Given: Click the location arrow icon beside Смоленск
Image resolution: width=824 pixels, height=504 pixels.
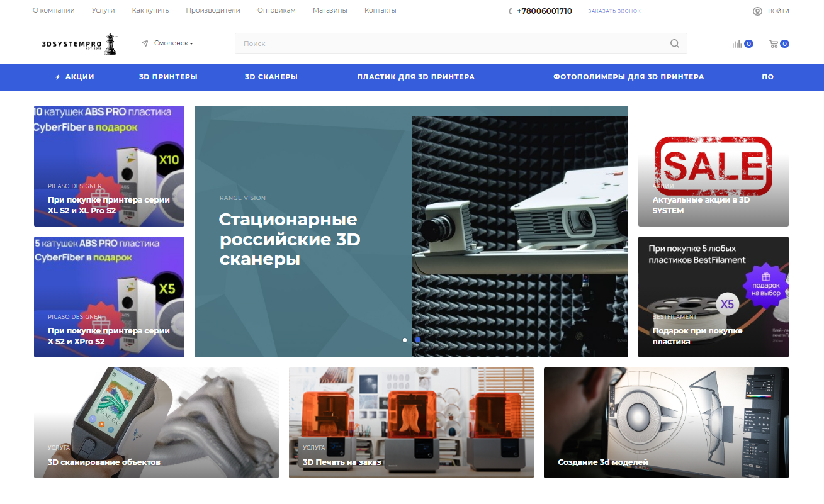Looking at the screenshot, I should coord(145,43).
